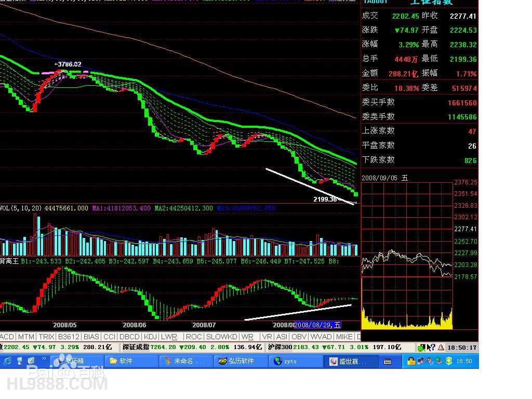Select the DBCD indicator tab
Image resolution: width=532 pixels, height=399 pixels.
click(x=129, y=337)
